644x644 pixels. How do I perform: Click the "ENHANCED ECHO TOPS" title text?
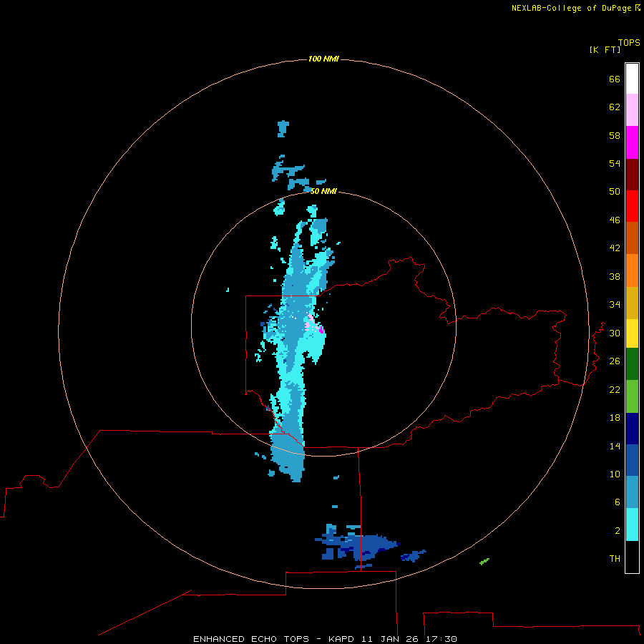(251, 639)
